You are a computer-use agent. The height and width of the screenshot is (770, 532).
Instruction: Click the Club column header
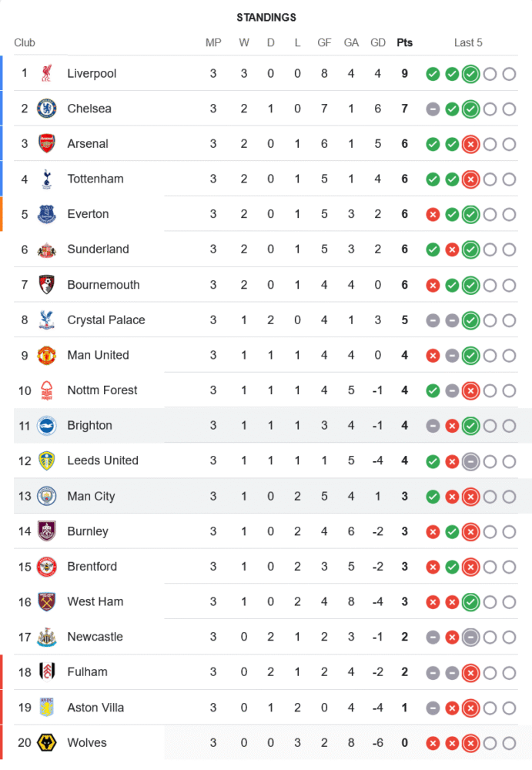tap(25, 42)
